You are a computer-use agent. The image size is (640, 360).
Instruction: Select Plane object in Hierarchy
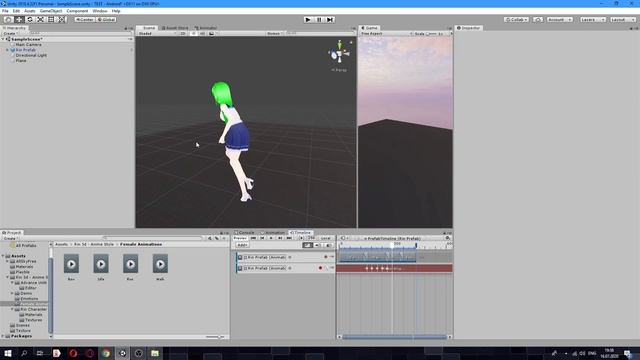point(21,60)
